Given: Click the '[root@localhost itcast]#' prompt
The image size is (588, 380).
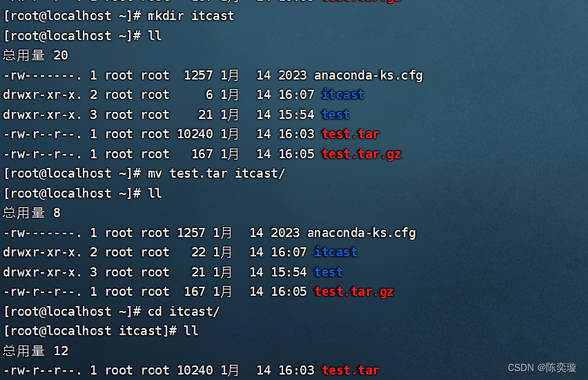Looking at the screenshot, I should pyautogui.click(x=90, y=331).
